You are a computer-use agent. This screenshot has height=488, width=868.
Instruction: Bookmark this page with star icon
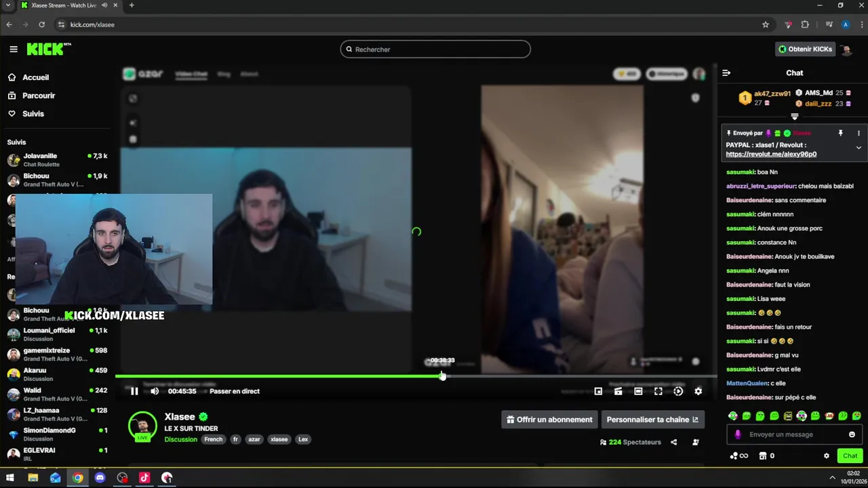[x=766, y=24]
